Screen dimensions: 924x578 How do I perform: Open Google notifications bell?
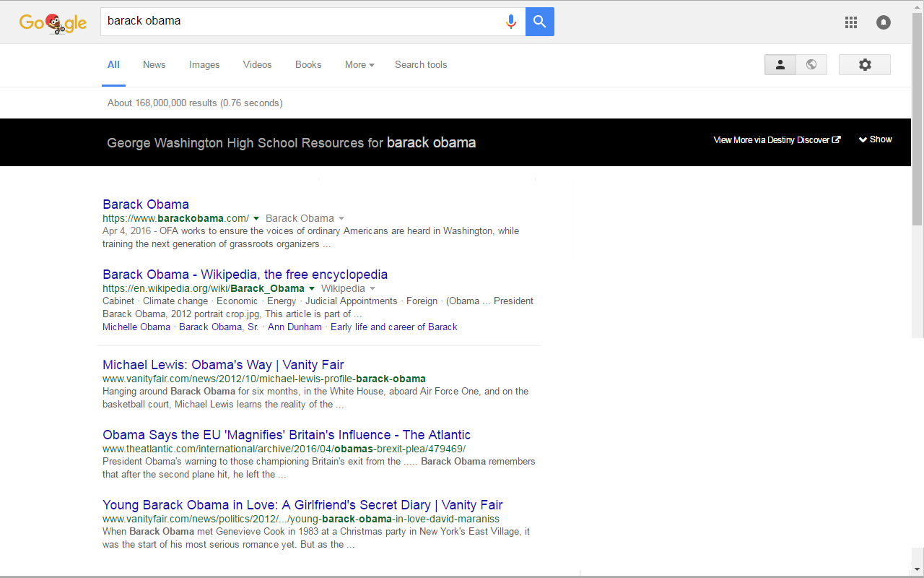tap(884, 22)
